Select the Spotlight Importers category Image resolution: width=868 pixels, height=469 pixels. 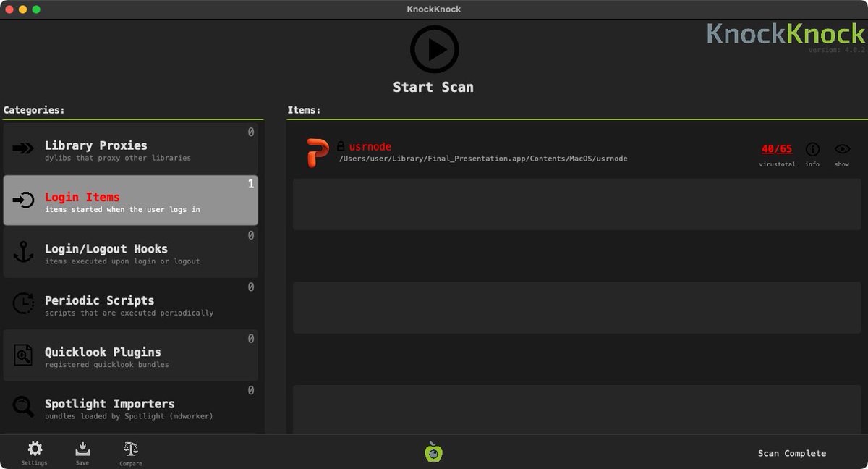click(130, 407)
